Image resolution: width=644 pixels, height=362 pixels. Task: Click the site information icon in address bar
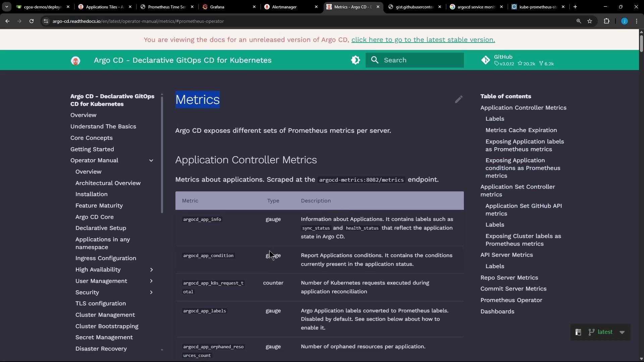(x=46, y=21)
